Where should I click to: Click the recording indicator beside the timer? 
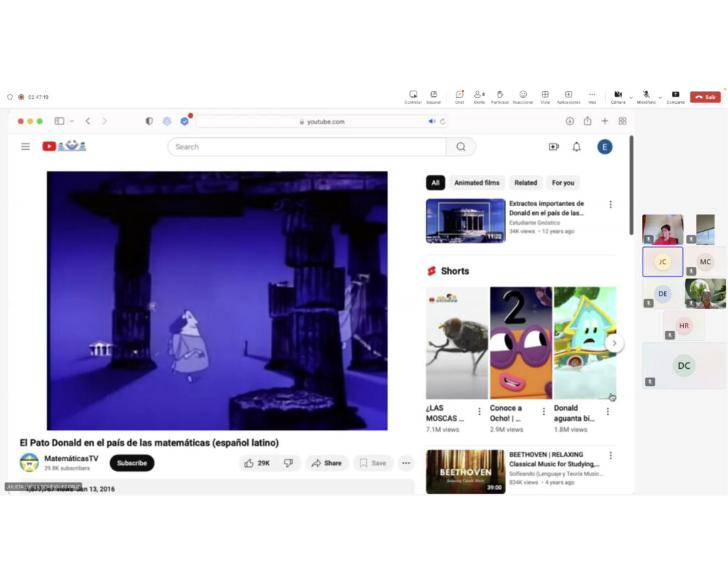tap(21, 97)
